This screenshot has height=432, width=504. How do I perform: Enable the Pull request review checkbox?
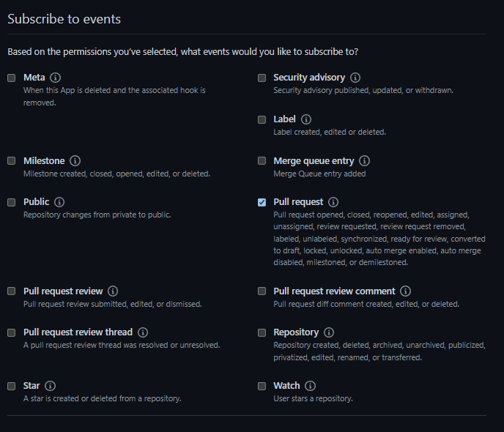[12, 291]
